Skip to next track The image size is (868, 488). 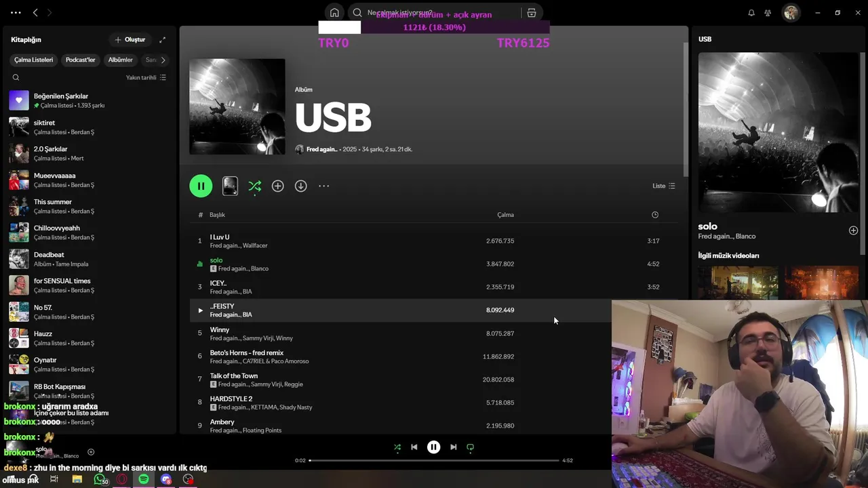[454, 447]
